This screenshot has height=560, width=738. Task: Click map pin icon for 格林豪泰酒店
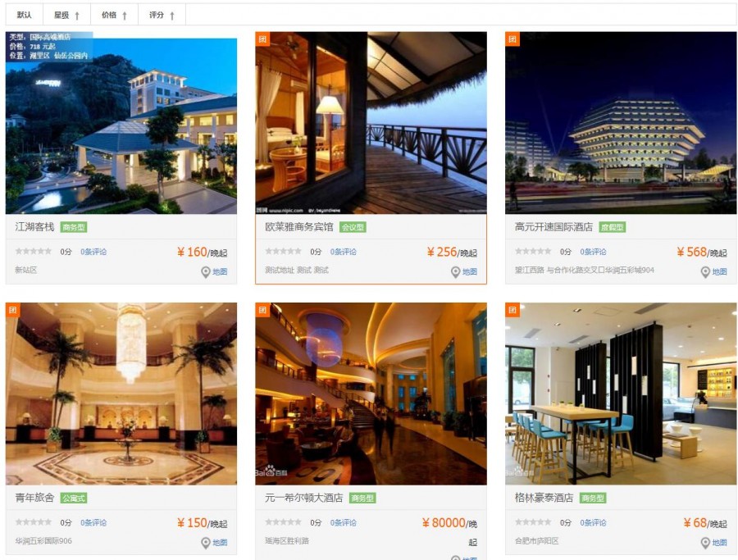click(705, 543)
